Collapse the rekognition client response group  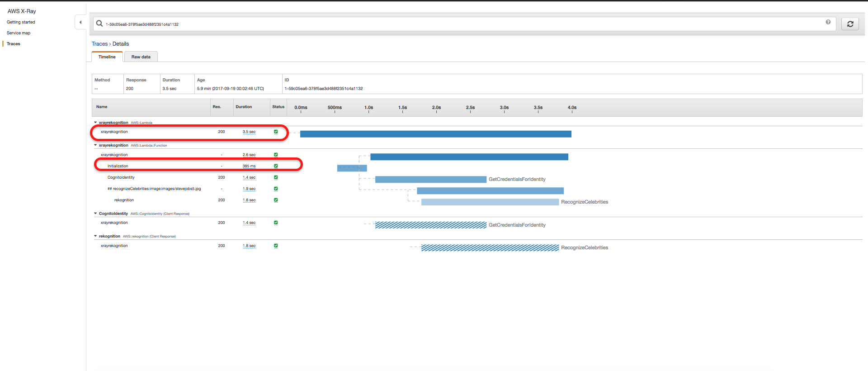point(95,236)
